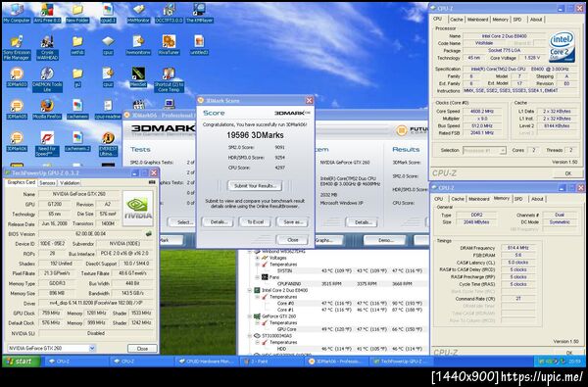Click DRAM Frequency value in CPU-Z
The height and width of the screenshot is (387, 588).
518,248
